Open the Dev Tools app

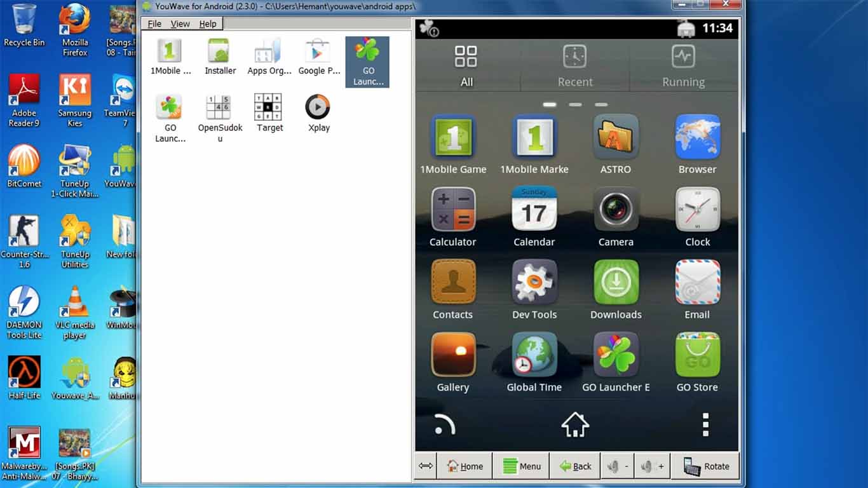pos(534,290)
